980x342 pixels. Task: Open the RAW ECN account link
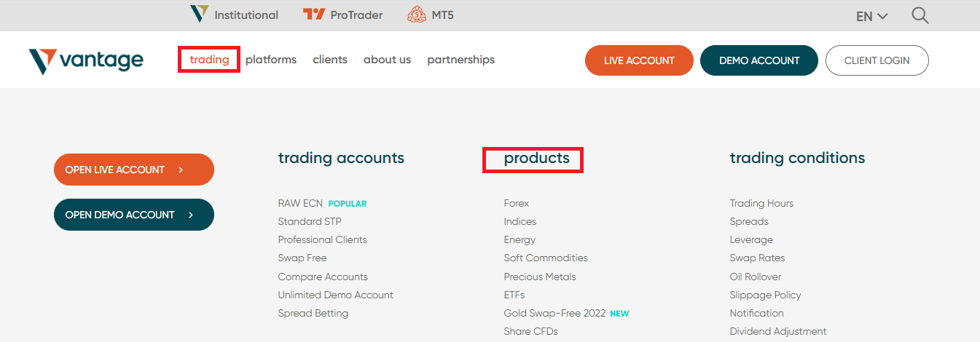pos(300,203)
